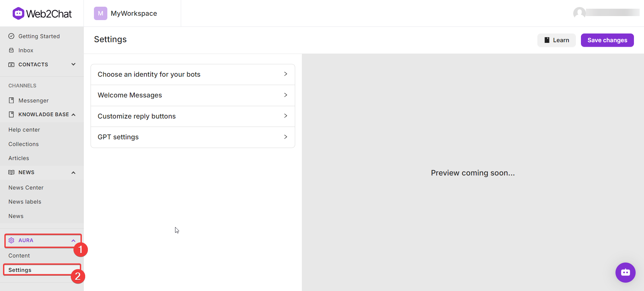Open Collections in sidebar
The height and width of the screenshot is (291, 644).
pos(23,144)
